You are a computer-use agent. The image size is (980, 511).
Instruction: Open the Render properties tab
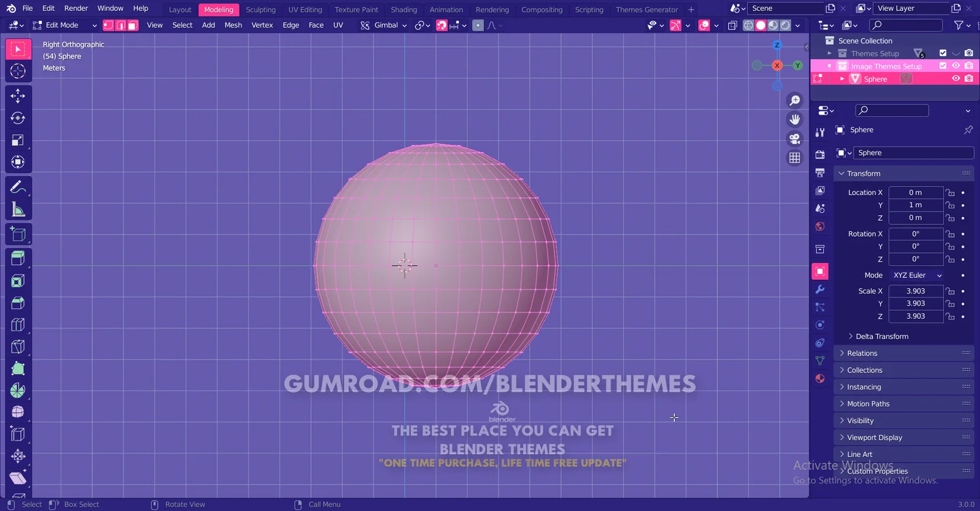point(820,154)
